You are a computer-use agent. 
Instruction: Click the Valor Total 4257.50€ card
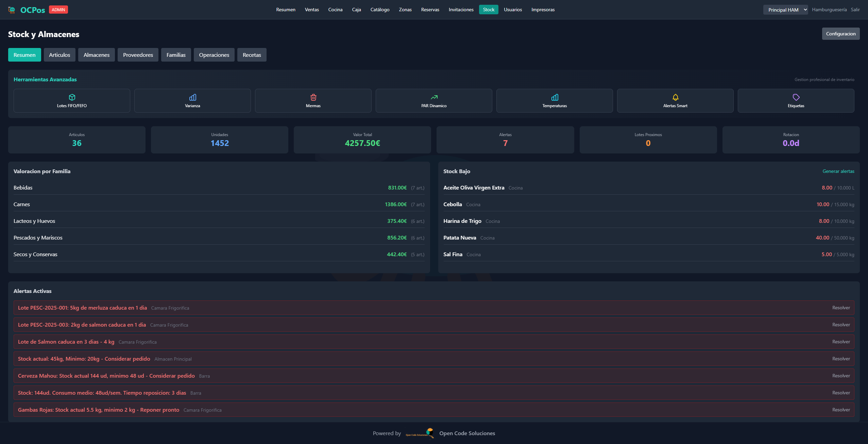(x=362, y=140)
